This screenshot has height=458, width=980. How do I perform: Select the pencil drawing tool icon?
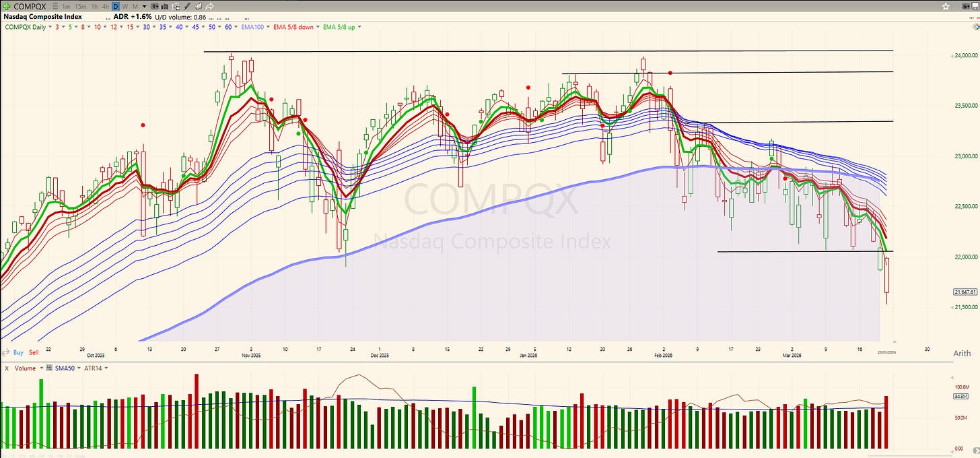187,6
